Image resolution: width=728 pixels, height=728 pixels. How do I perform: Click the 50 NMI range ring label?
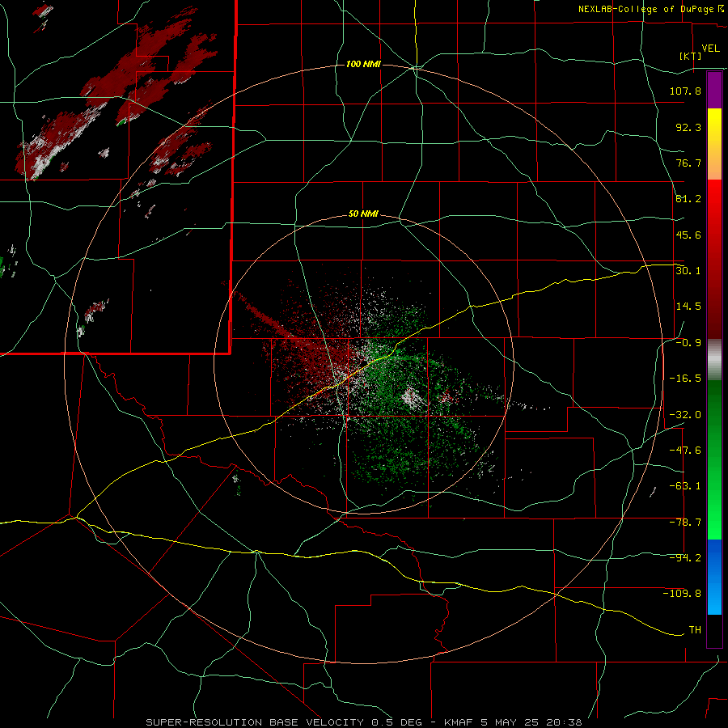(363, 214)
